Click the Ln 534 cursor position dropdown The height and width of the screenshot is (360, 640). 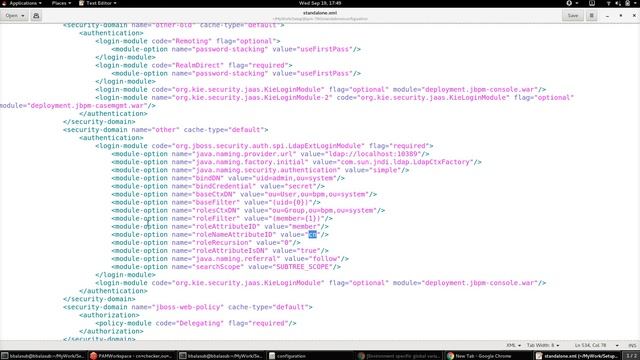coord(596,345)
